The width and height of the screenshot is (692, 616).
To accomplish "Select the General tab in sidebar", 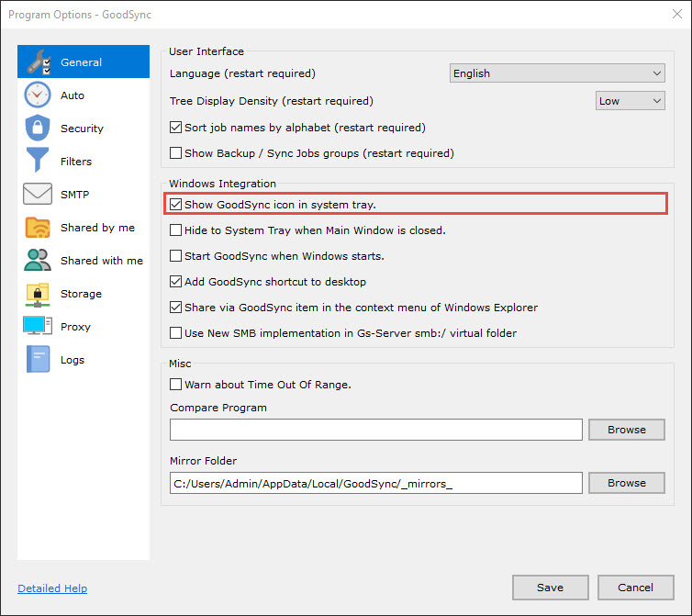I will (x=83, y=62).
